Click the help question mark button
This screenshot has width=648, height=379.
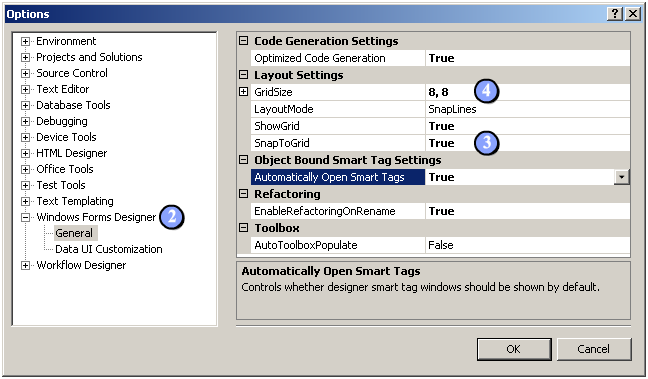615,14
